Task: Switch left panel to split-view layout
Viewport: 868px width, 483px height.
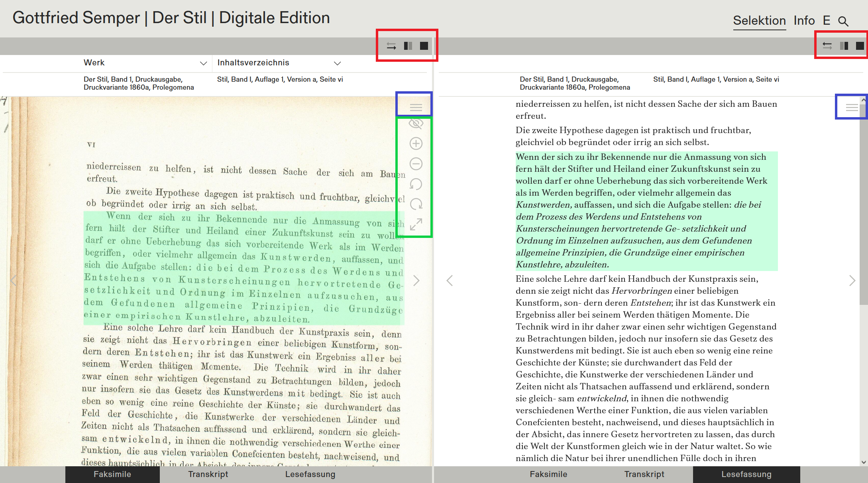Action: click(x=408, y=46)
